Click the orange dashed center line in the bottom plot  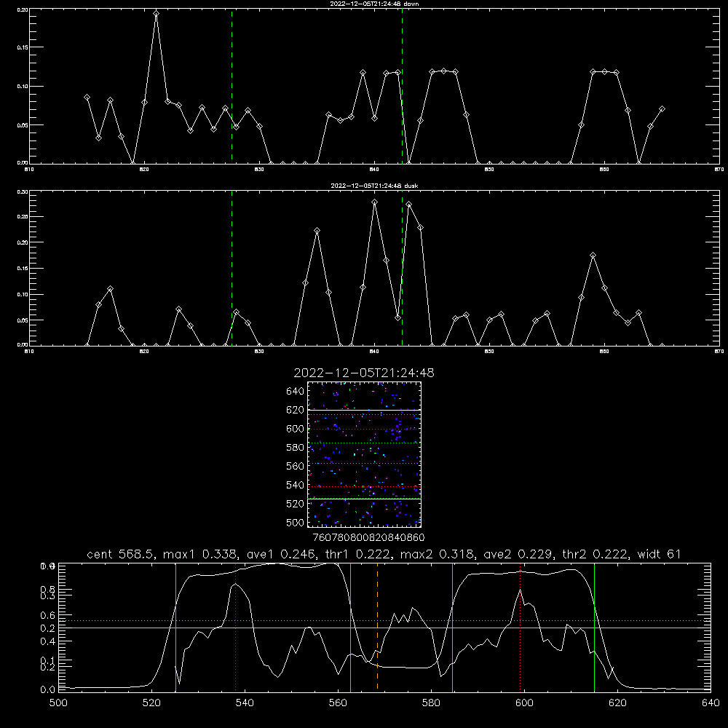click(377, 626)
